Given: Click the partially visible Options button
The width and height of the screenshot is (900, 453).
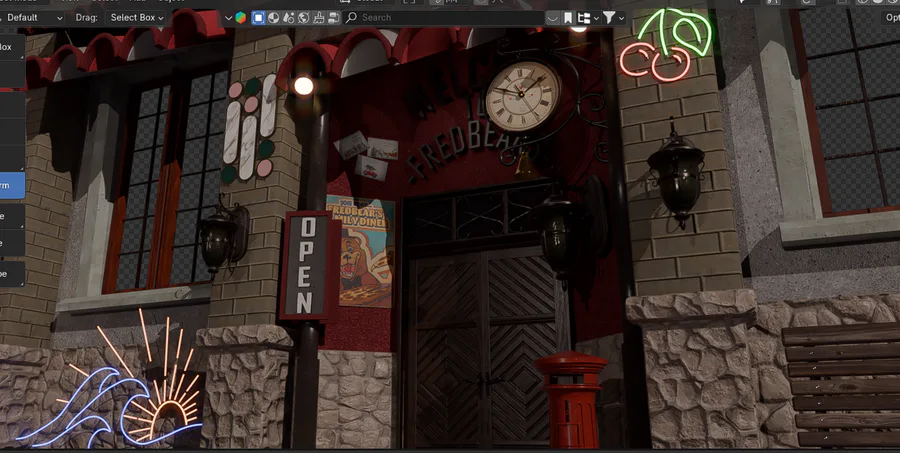Looking at the screenshot, I should pyautogui.click(x=891, y=18).
